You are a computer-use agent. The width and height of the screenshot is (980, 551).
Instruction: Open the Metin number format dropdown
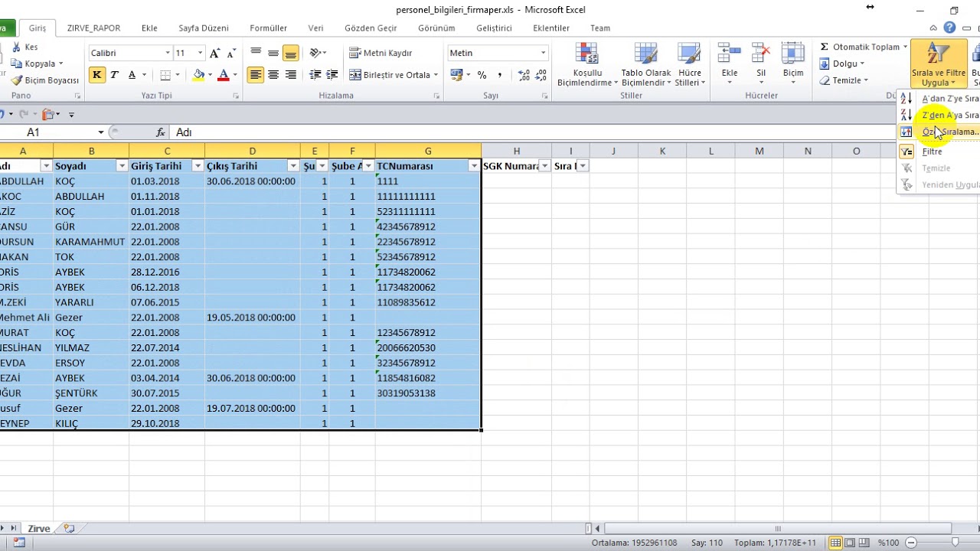pos(544,53)
